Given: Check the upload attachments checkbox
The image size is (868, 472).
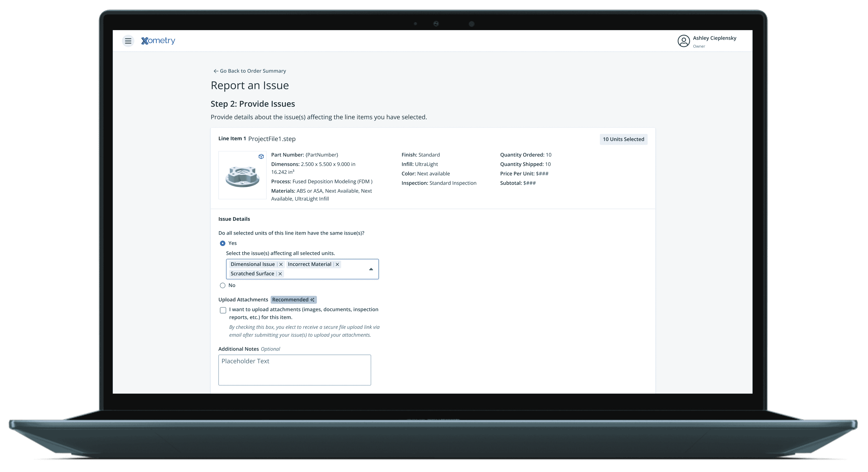Looking at the screenshot, I should 223,310.
